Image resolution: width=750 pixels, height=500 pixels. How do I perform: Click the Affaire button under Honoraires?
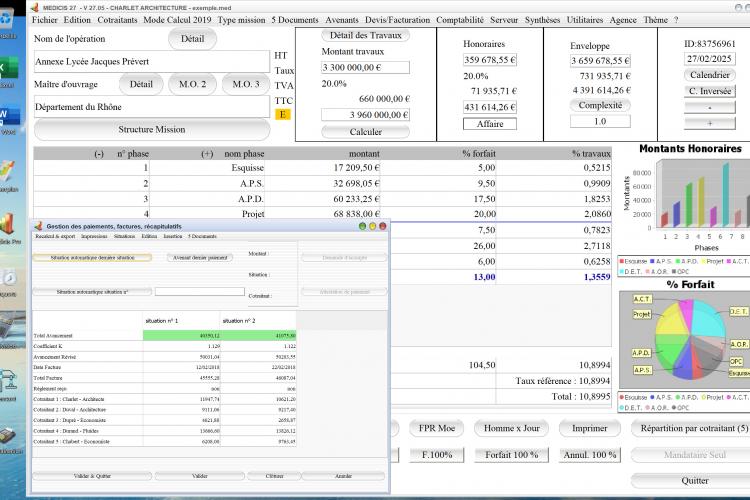pyautogui.click(x=490, y=124)
